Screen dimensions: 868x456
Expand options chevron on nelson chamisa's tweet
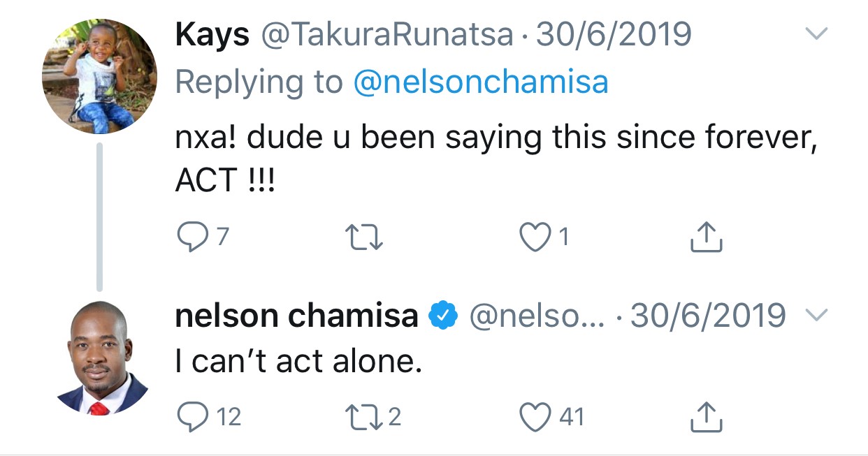pyautogui.click(x=816, y=316)
